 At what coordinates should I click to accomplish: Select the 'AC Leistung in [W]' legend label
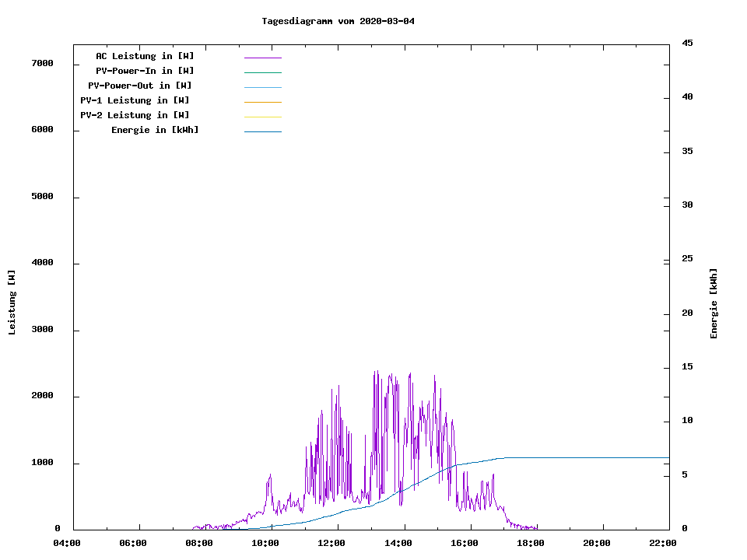click(145, 56)
